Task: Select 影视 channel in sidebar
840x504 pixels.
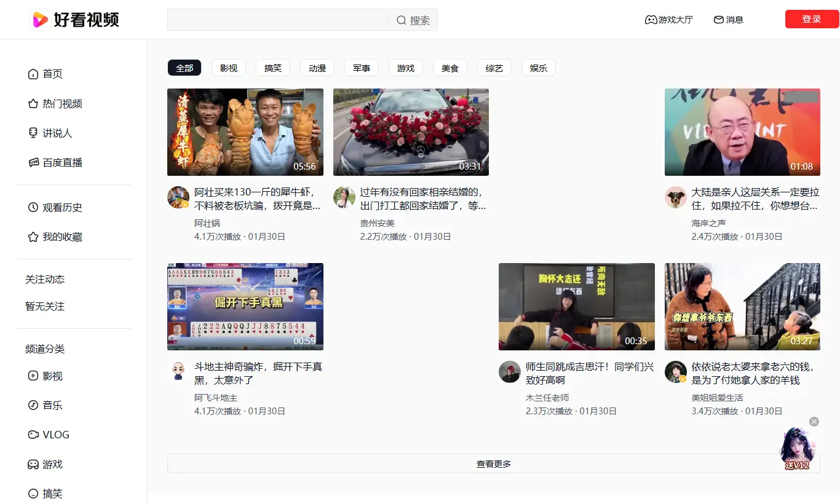Action: tap(46, 376)
